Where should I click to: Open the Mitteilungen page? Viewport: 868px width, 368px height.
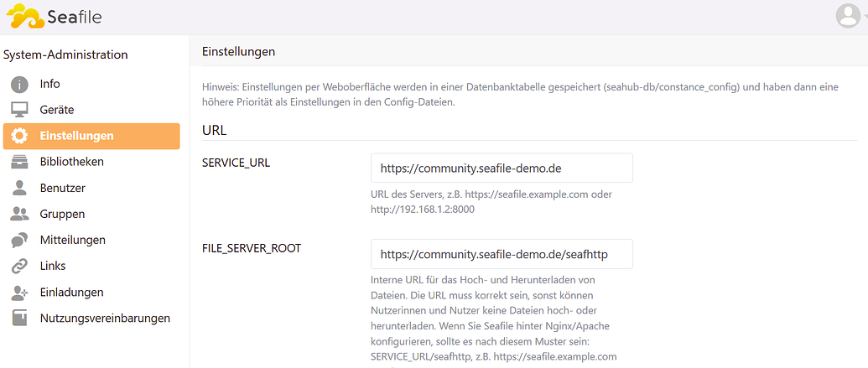click(72, 240)
